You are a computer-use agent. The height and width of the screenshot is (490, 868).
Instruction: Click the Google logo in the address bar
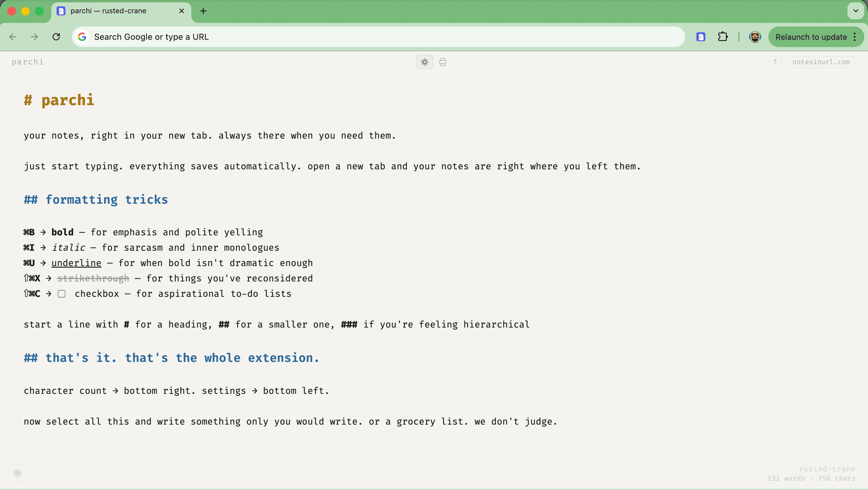click(82, 37)
